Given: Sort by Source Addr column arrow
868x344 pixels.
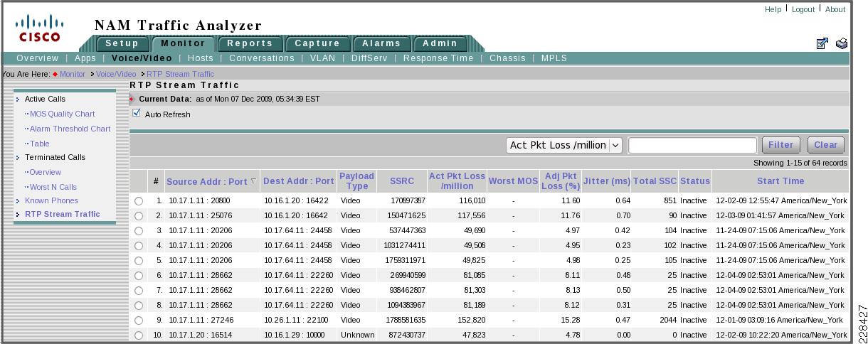Looking at the screenshot, I should 255,181.
